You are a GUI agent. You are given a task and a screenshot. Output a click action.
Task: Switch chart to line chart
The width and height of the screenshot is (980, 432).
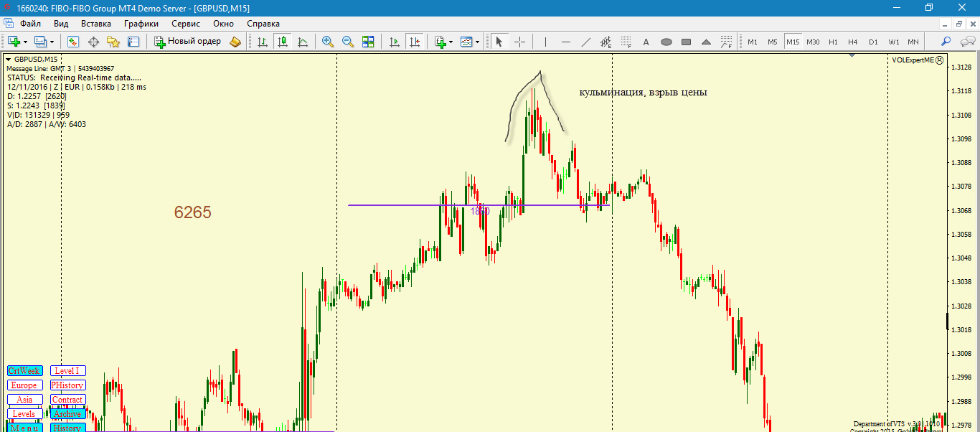click(303, 42)
